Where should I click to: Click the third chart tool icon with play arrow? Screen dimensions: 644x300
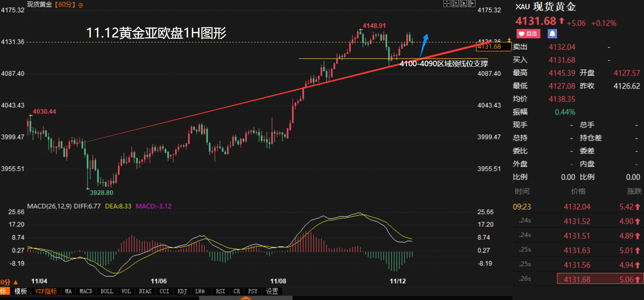point(463,4)
